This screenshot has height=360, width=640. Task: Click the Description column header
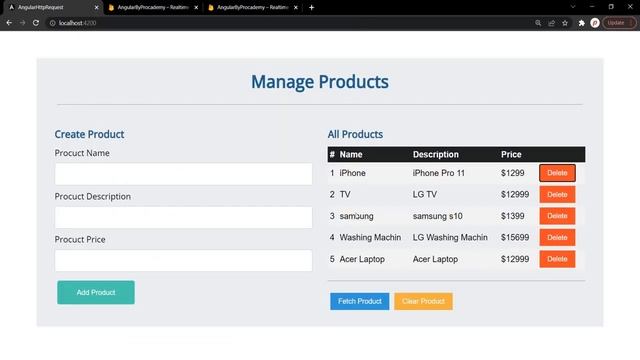tap(436, 155)
